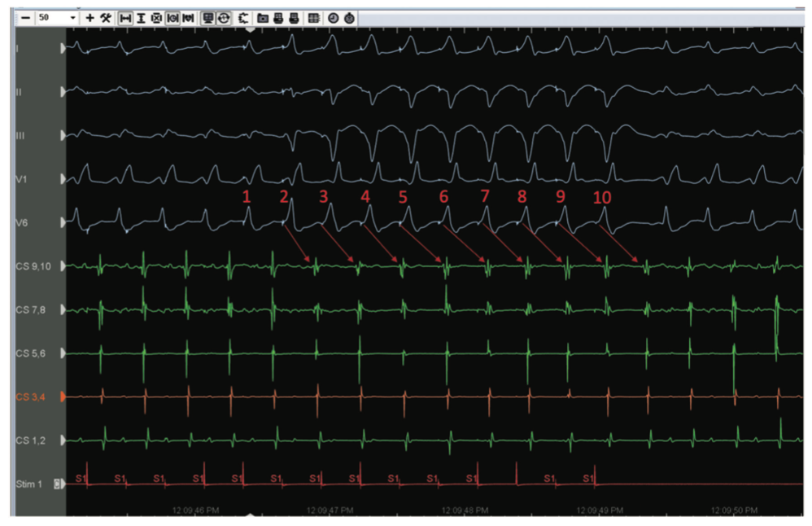This screenshot has height=526, width=812.
Task: Click the V6 lead label
Action: [22, 221]
